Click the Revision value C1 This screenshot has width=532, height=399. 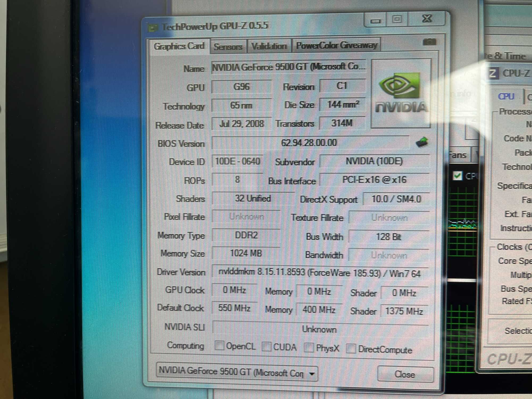(342, 86)
